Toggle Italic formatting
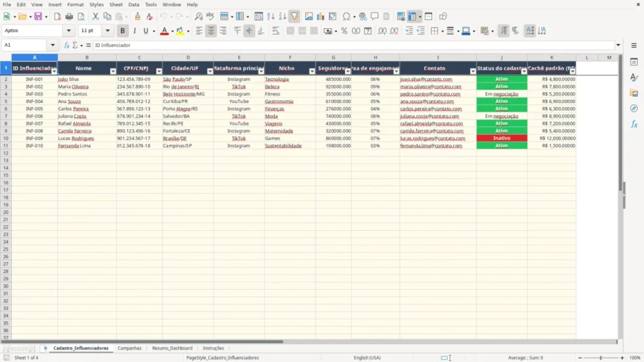The width and height of the screenshot is (644, 362). [135, 31]
